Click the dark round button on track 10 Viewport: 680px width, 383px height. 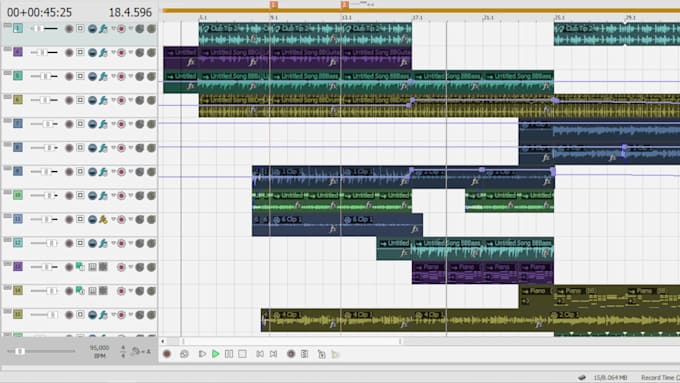click(x=69, y=196)
